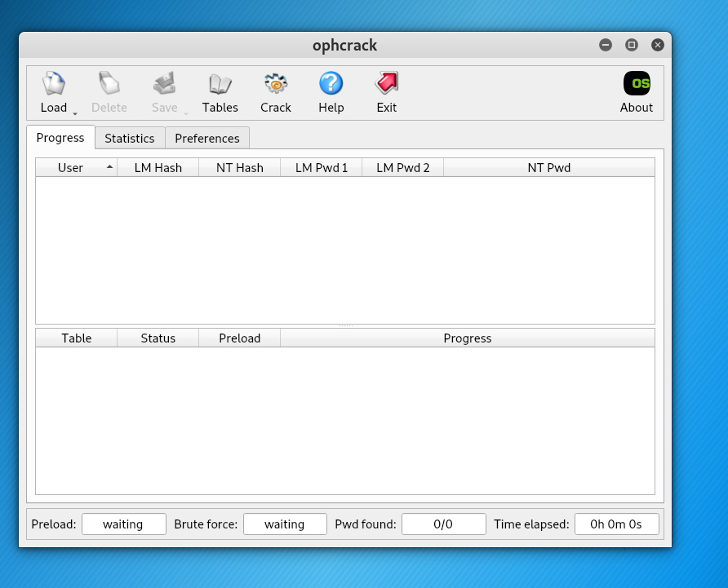This screenshot has height=588, width=728.
Task: Click the NT Hash column header
Action: click(x=240, y=167)
